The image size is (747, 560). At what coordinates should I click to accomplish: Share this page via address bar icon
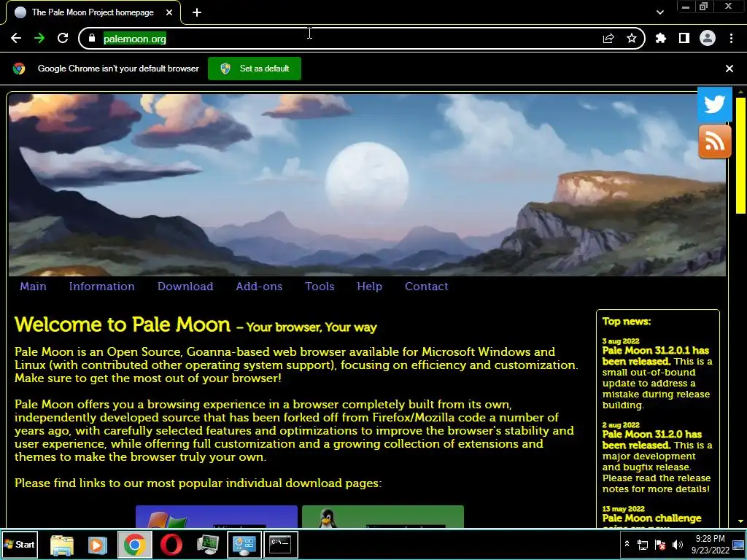[608, 39]
